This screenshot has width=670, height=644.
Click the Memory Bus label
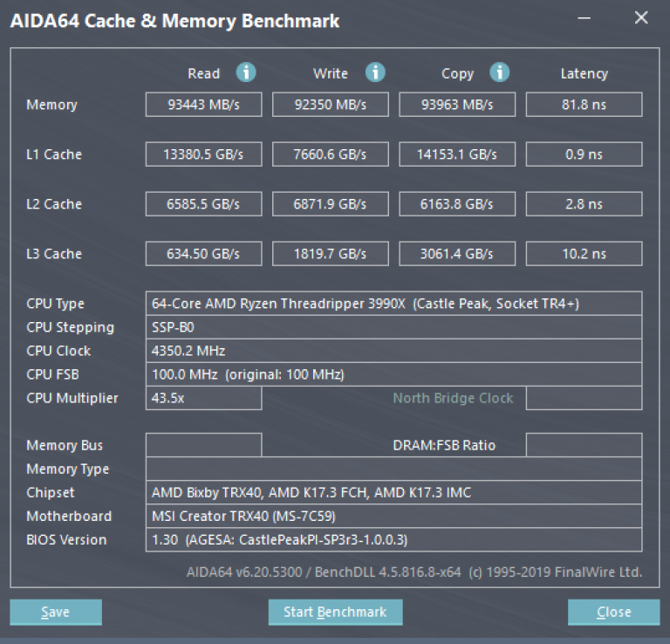(x=65, y=445)
